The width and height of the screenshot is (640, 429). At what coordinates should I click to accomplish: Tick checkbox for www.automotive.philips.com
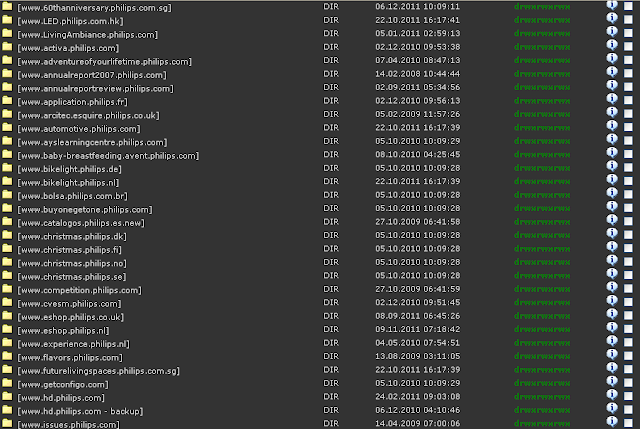coord(628,127)
